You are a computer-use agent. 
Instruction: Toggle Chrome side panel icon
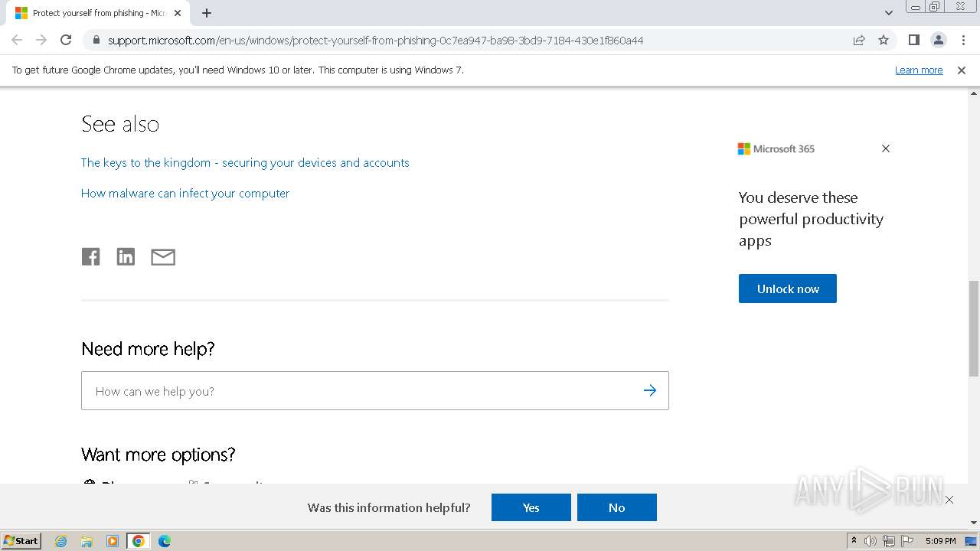[x=913, y=40]
